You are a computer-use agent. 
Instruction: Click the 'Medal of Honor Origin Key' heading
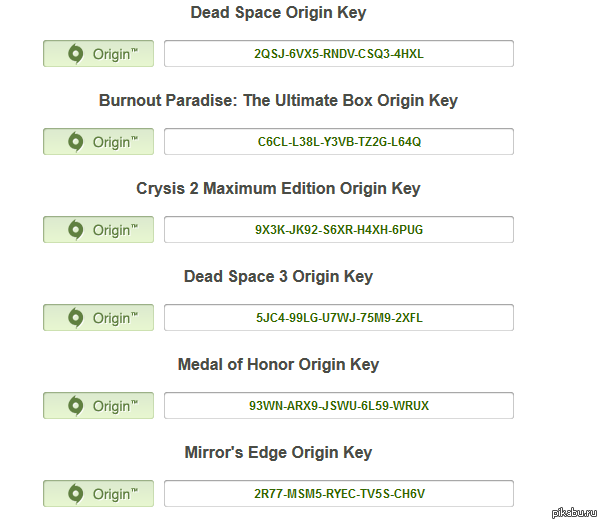click(278, 365)
